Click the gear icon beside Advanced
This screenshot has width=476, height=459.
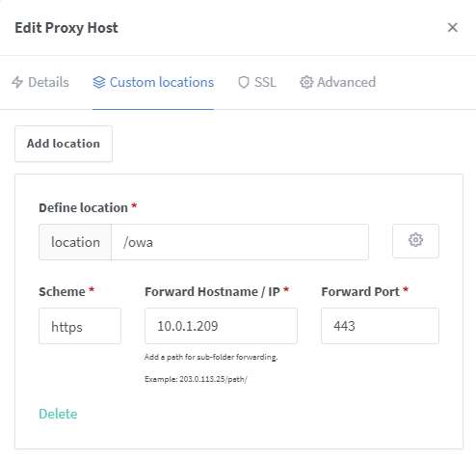(306, 82)
